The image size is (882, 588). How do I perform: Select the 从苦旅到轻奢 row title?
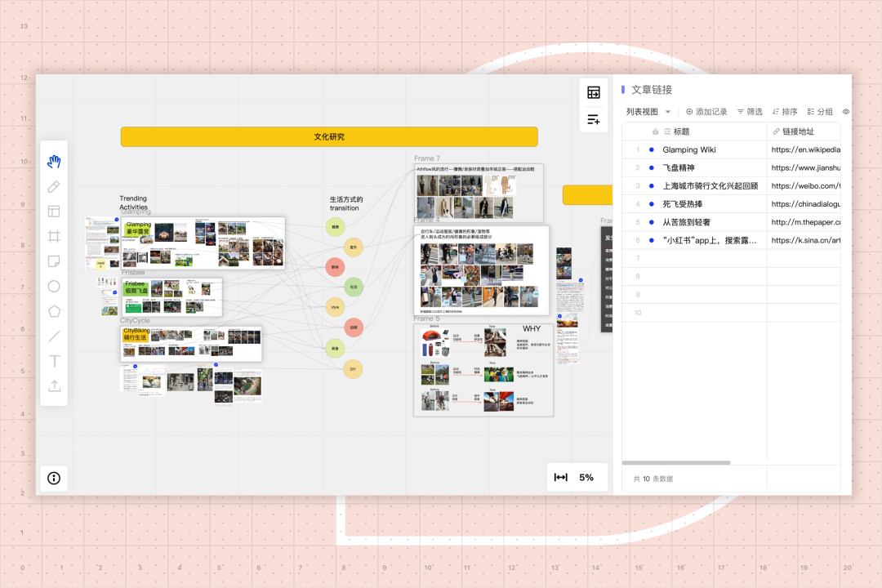click(x=686, y=221)
